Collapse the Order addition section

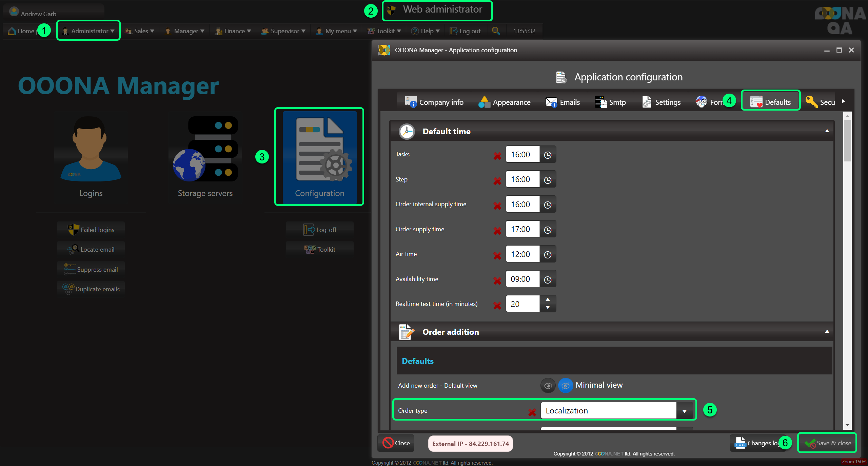point(827,331)
